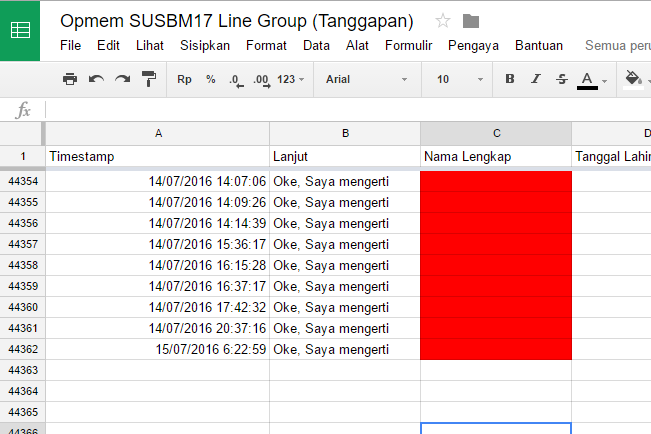
Task: Open the Formulir menu
Action: (x=409, y=45)
